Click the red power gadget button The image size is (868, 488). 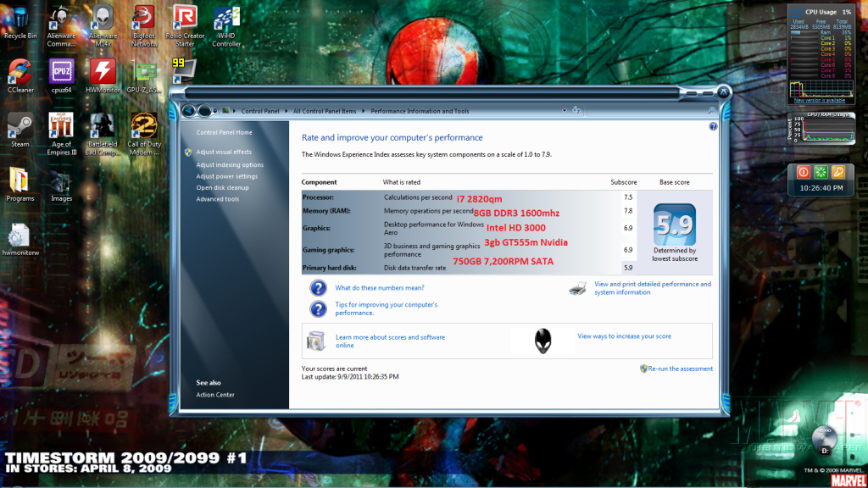click(x=804, y=172)
